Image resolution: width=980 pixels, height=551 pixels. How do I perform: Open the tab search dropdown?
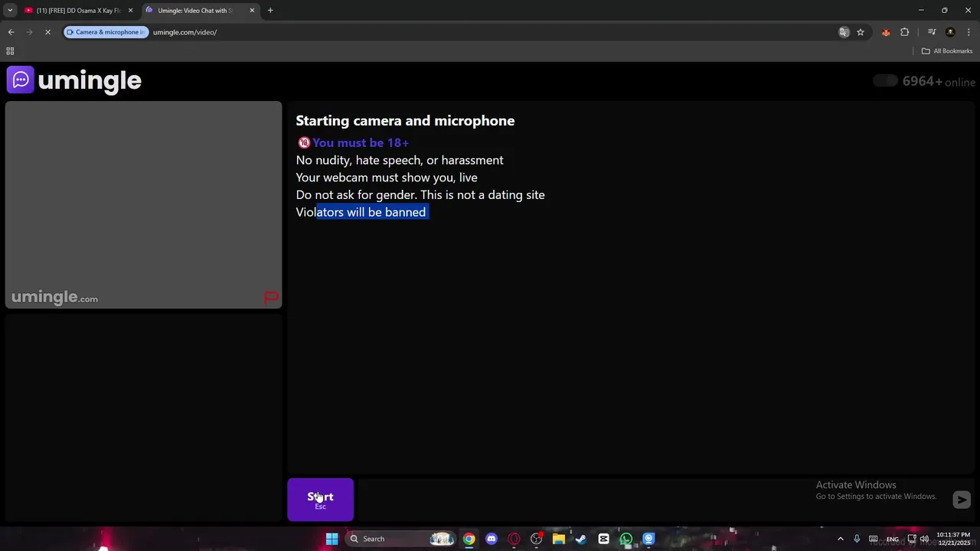tap(10, 11)
